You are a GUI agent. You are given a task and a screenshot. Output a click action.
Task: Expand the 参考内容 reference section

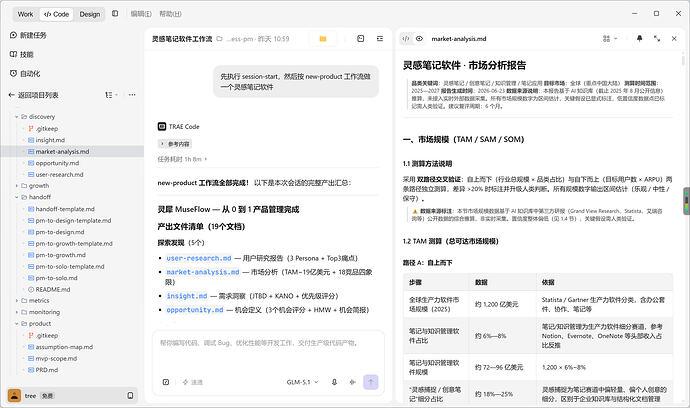[x=175, y=144]
